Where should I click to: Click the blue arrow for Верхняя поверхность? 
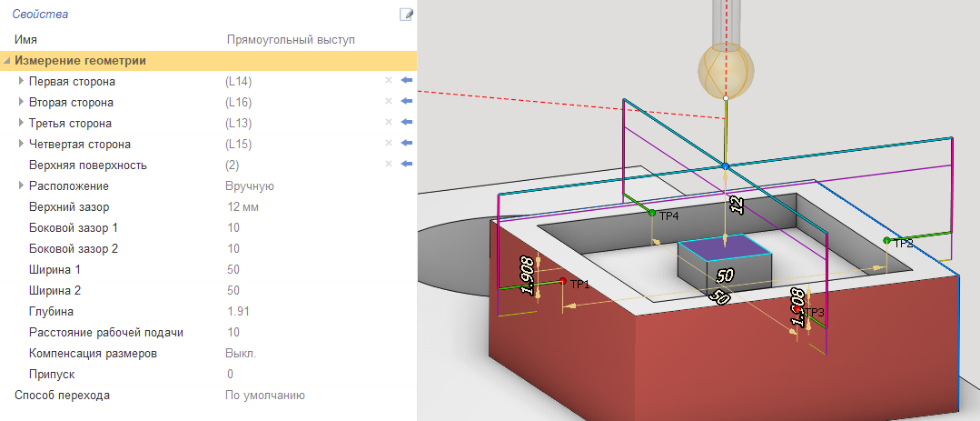click(406, 165)
